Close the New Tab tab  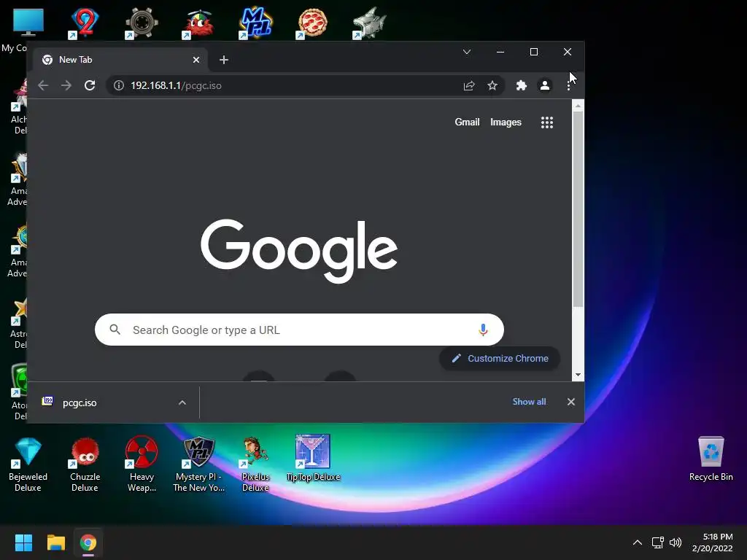point(196,60)
